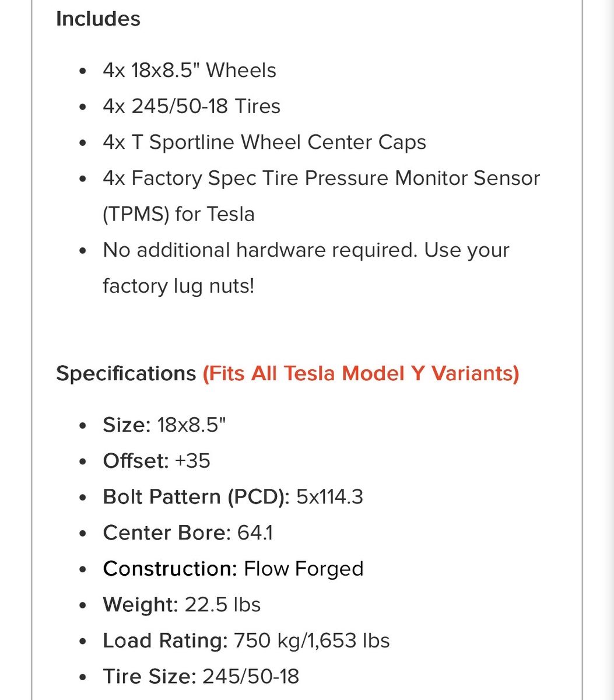The height and width of the screenshot is (700, 614).
Task: Select the Offset +35 specification
Action: pyautogui.click(x=156, y=461)
